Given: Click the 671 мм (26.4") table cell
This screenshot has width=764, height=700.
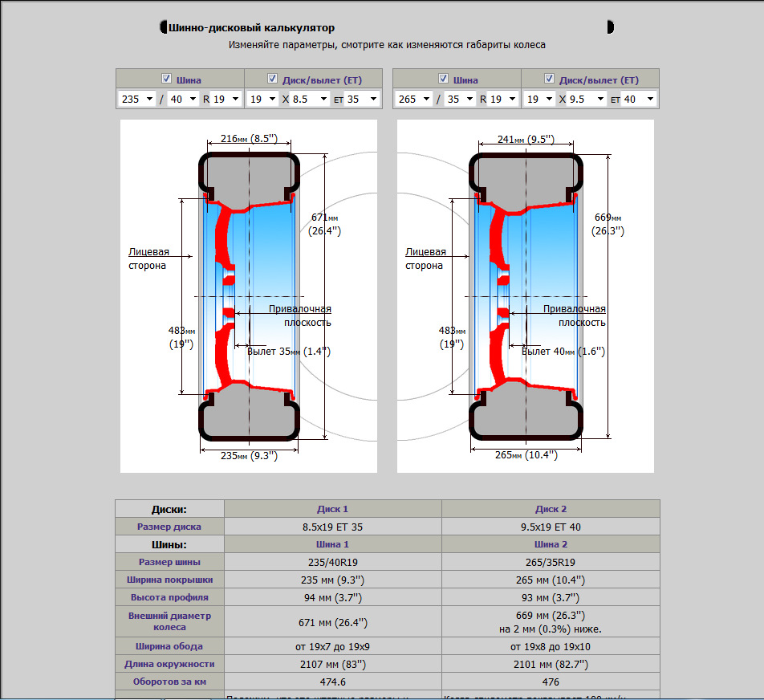Looking at the screenshot, I should pyautogui.click(x=333, y=622).
